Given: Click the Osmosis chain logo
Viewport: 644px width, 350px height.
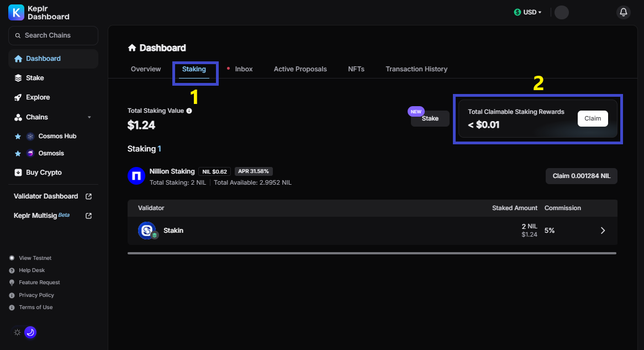Looking at the screenshot, I should pyautogui.click(x=30, y=153).
